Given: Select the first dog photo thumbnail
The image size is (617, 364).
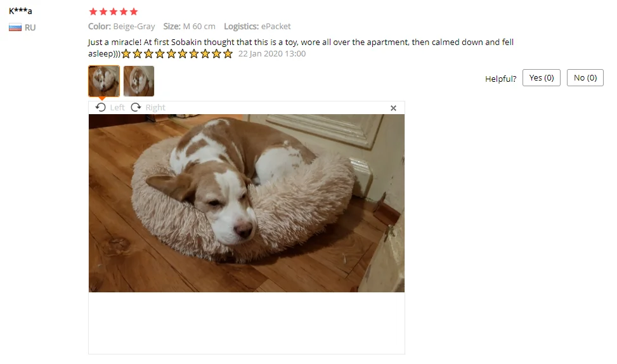Looking at the screenshot, I should click(x=104, y=81).
